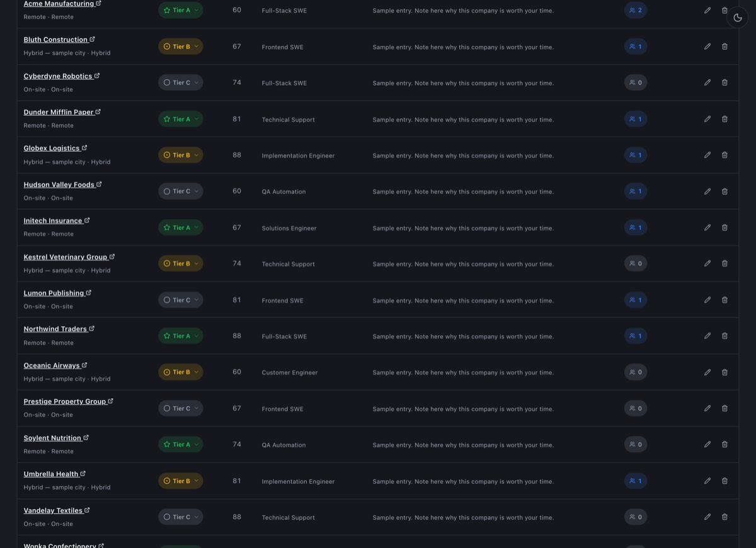Expand the tier selector for Globex Logistics
Viewport: 756px width, 548px height.
(x=181, y=155)
